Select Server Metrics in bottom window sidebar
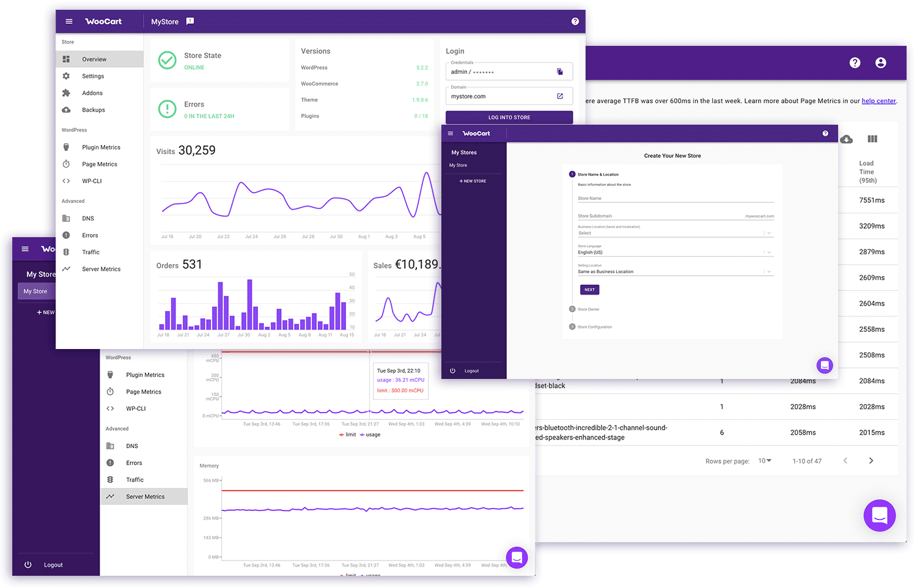The width and height of the screenshot is (917, 588). click(144, 497)
